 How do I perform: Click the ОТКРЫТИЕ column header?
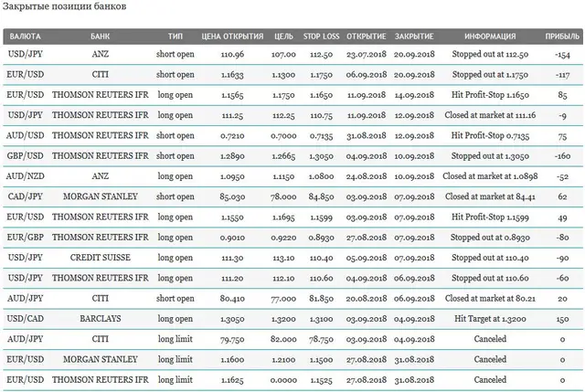point(367,37)
